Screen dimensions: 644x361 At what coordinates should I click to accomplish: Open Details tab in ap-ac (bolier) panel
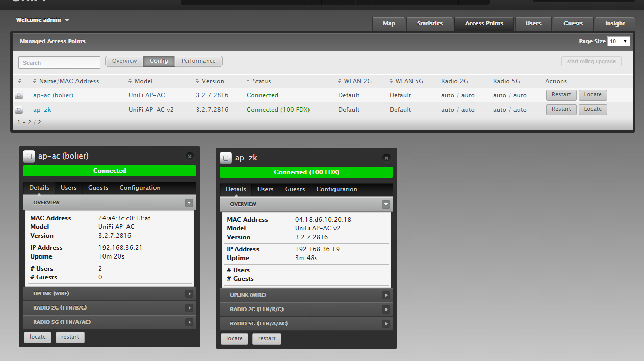[x=39, y=188]
